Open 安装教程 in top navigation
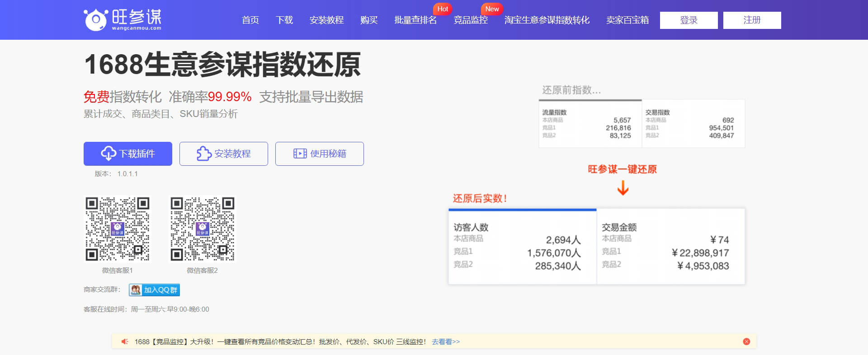The image size is (868, 355). (326, 20)
